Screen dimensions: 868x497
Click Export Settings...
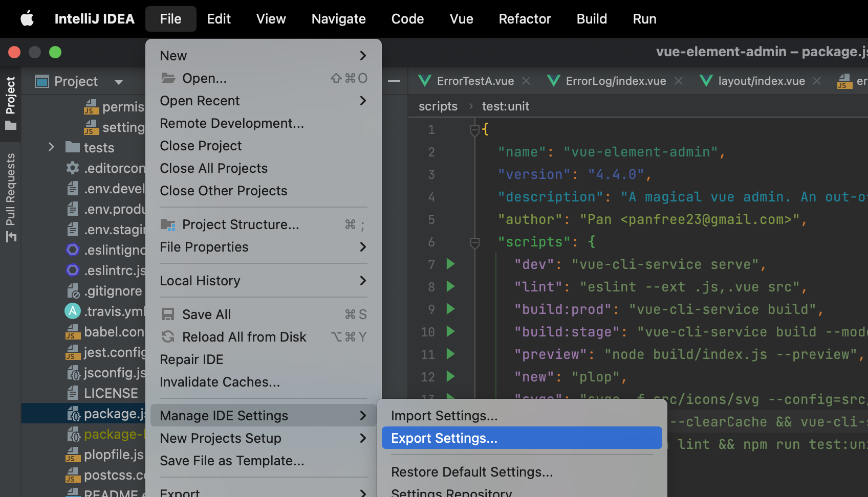coord(522,438)
